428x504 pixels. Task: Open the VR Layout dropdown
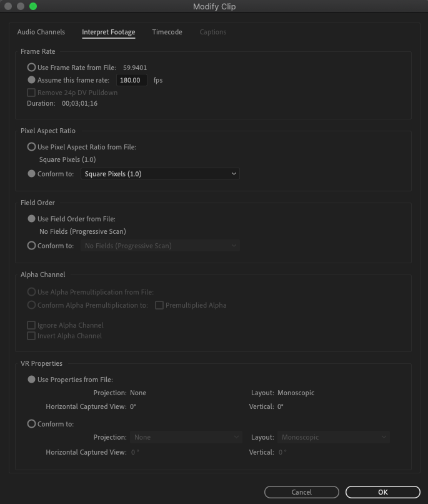pos(334,437)
